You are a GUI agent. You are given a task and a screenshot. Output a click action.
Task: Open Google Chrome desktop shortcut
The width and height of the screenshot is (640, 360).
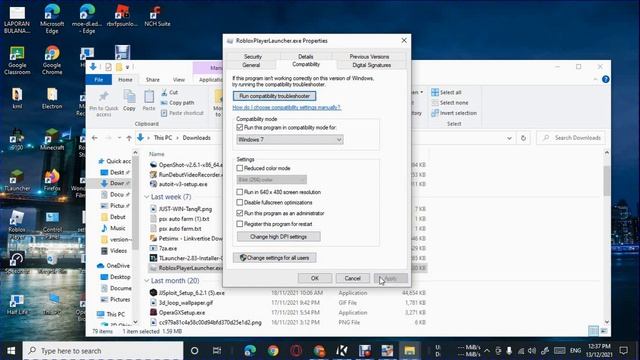click(x=52, y=60)
